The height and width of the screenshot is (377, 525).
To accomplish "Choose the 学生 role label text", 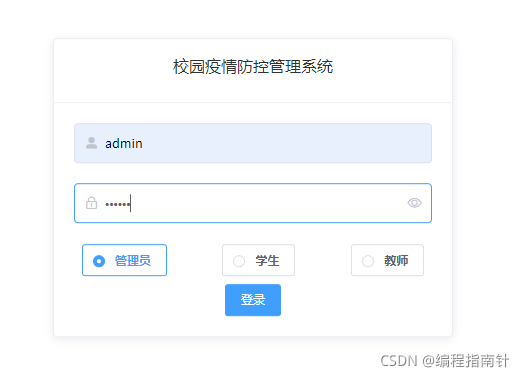I will pos(267,260).
